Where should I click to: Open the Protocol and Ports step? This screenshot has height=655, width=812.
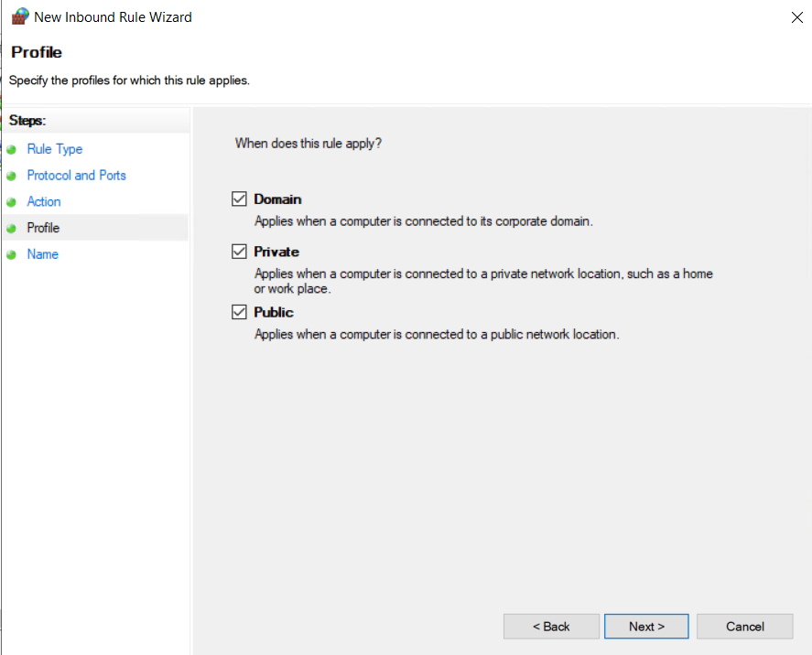pos(76,176)
